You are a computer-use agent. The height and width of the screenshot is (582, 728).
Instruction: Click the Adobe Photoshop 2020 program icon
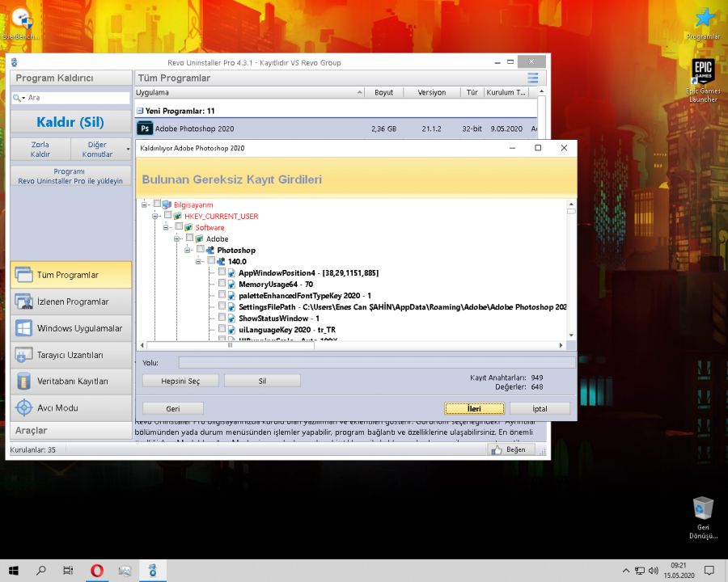point(145,128)
